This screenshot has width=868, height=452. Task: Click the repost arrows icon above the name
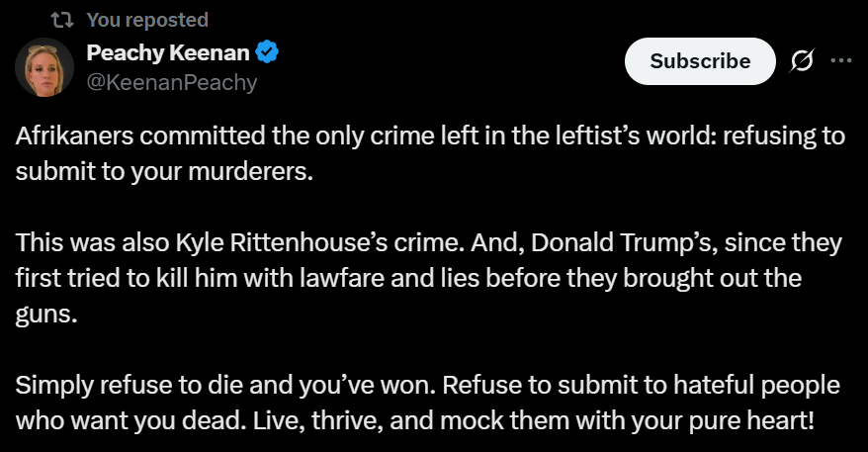61,21
